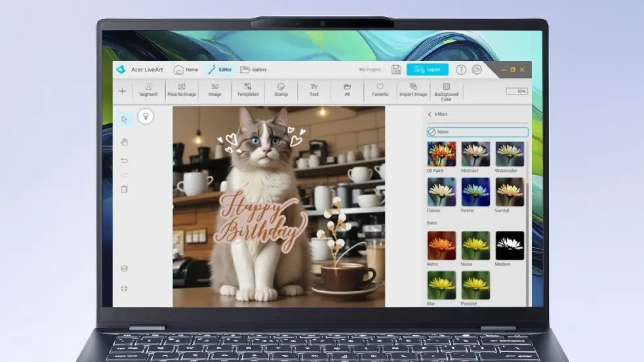The image size is (644, 362).
Task: Click the lightbulb tips icon
Action: (145, 117)
